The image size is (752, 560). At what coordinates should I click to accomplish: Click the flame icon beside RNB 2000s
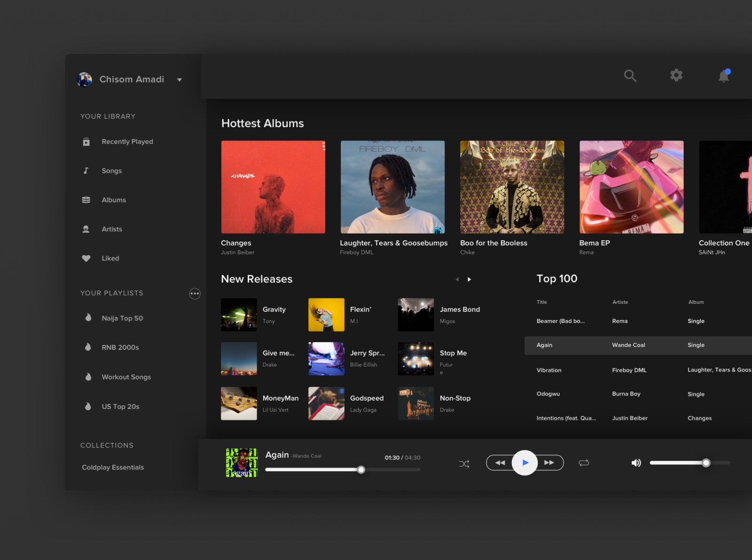88,347
